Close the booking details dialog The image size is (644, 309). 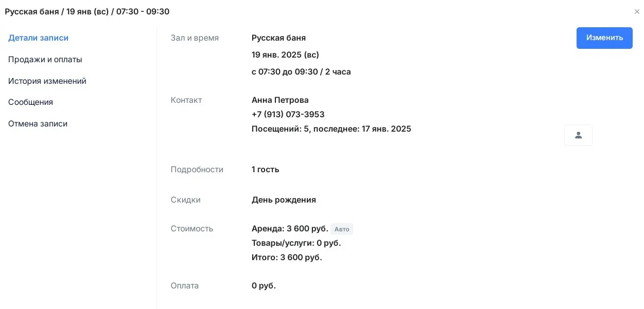tap(637, 11)
